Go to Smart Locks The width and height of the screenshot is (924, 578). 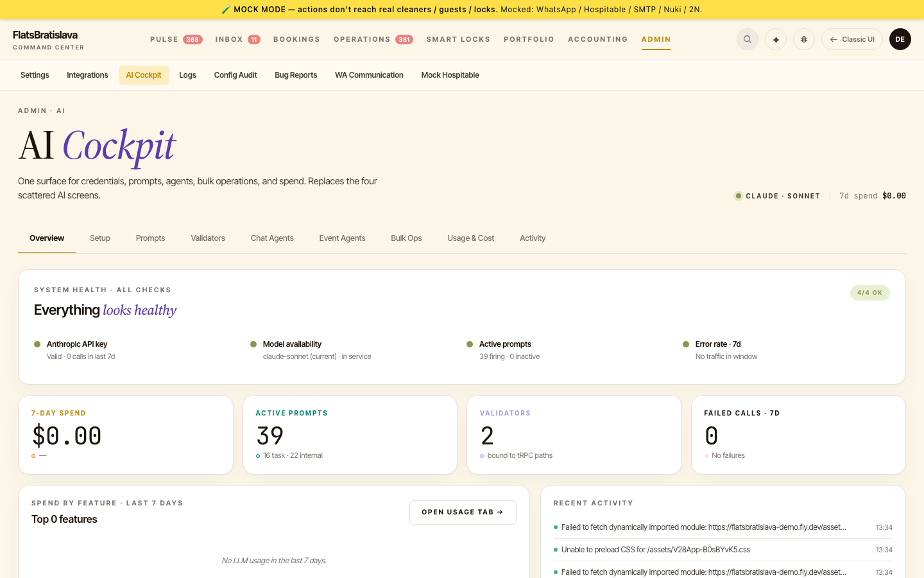[458, 40]
